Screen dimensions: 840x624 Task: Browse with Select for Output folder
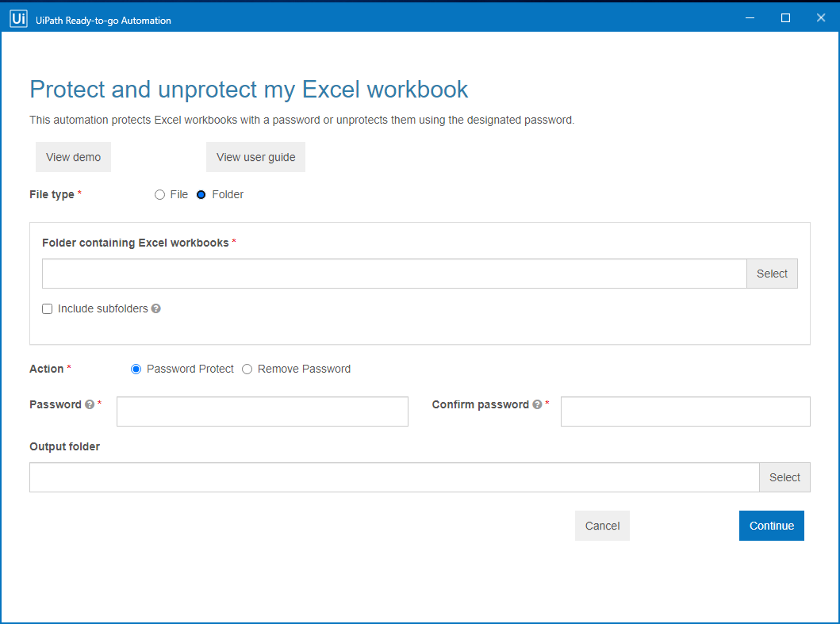pos(784,477)
